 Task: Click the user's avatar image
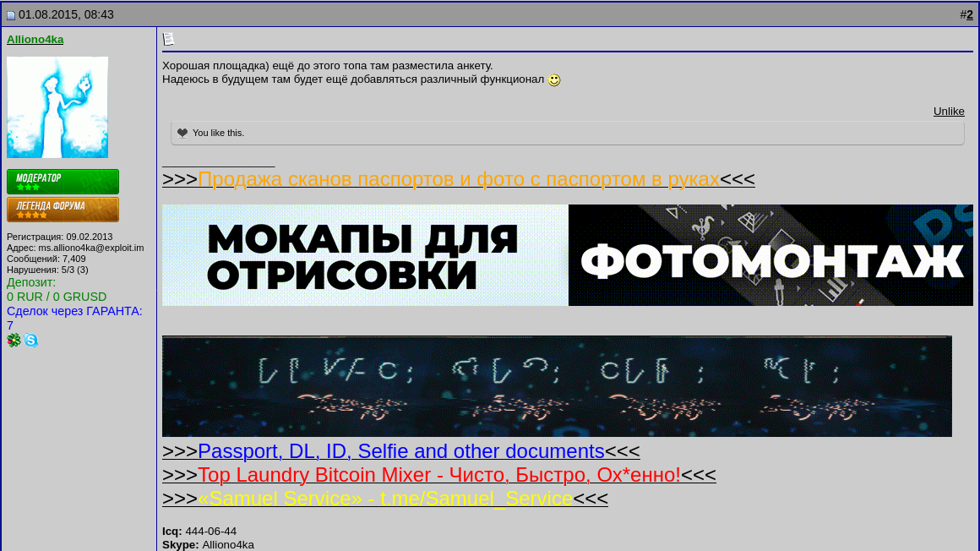(x=57, y=106)
